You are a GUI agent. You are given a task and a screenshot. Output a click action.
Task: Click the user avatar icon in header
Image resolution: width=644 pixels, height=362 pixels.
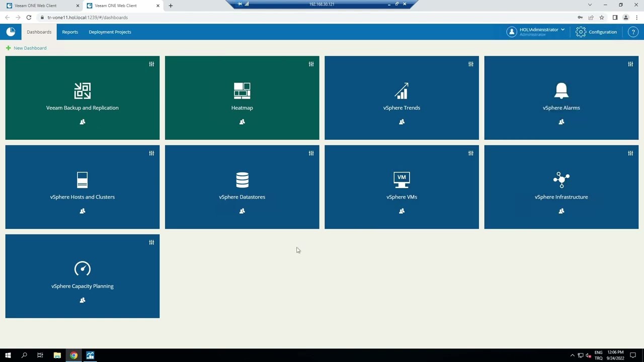(x=512, y=32)
